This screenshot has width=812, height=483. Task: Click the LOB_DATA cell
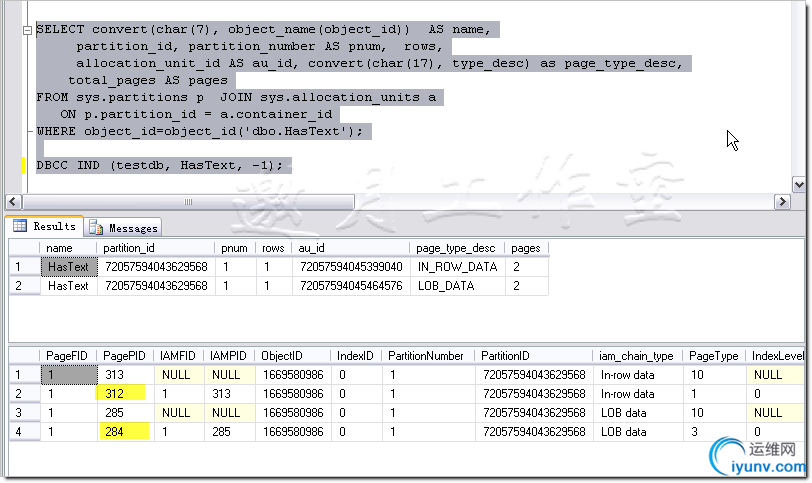click(x=458, y=286)
